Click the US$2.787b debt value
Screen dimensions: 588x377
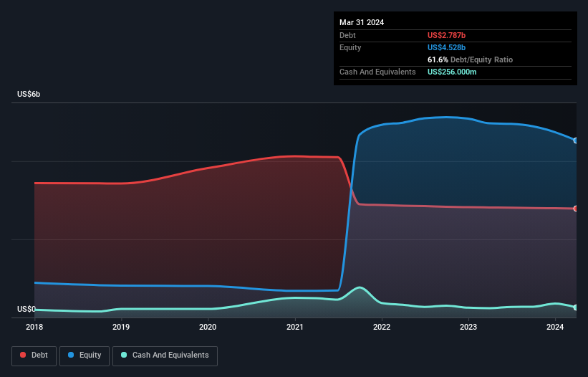point(446,35)
